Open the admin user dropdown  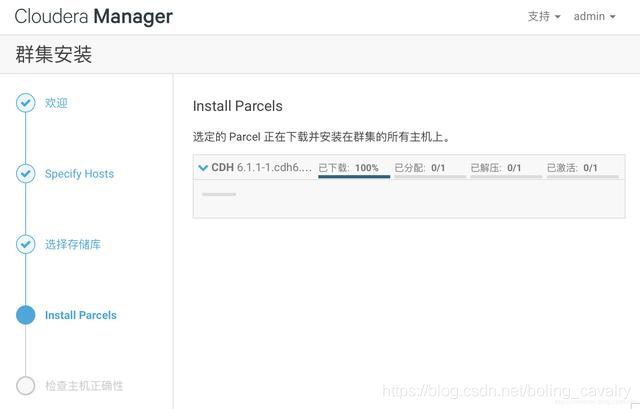594,16
